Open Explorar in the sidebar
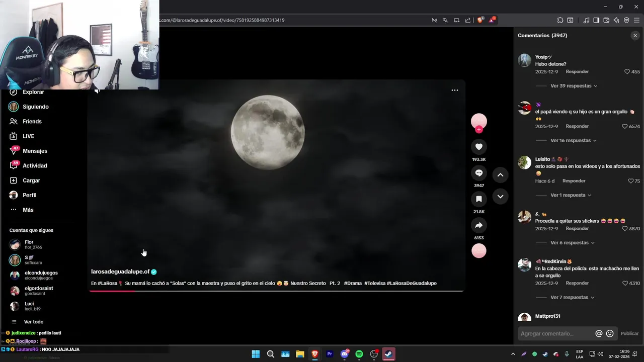The height and width of the screenshot is (362, 644). point(33,92)
